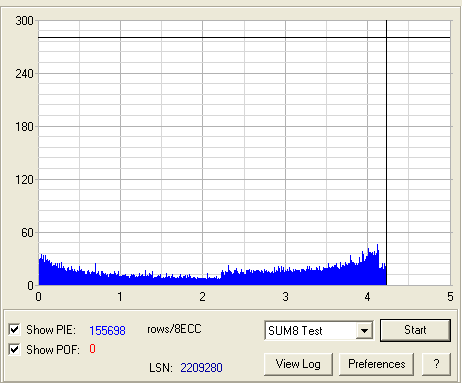
Task: Click the 300 label on the vertical axis
Action: pyautogui.click(x=24, y=21)
